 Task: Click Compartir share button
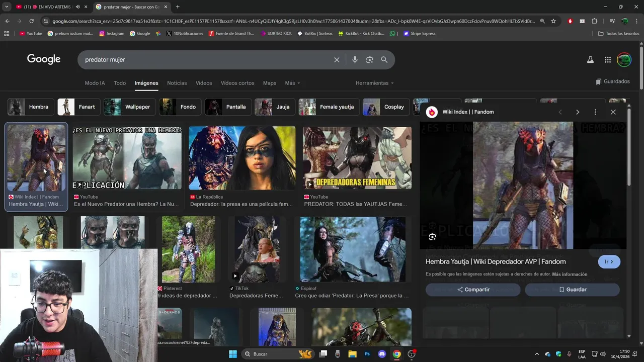tap(472, 290)
